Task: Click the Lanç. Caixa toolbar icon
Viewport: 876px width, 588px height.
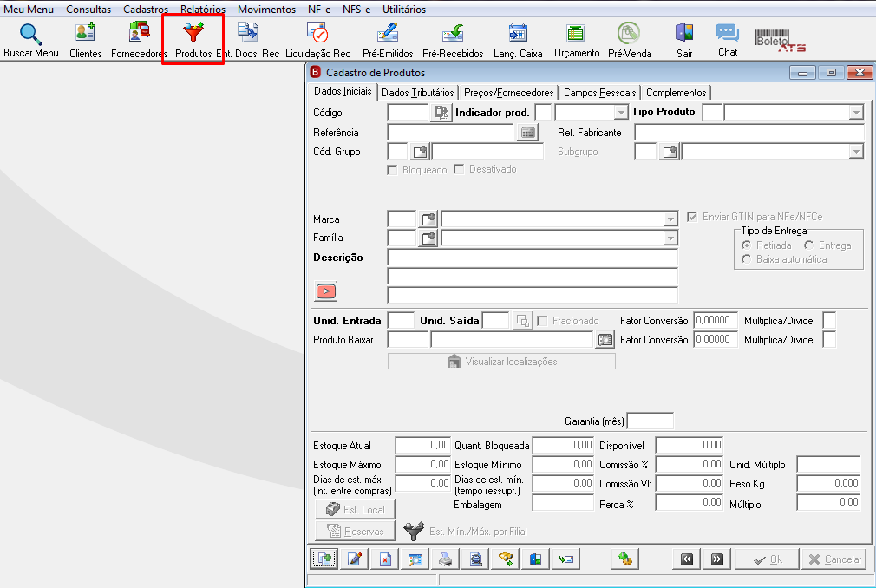Action: (x=518, y=33)
